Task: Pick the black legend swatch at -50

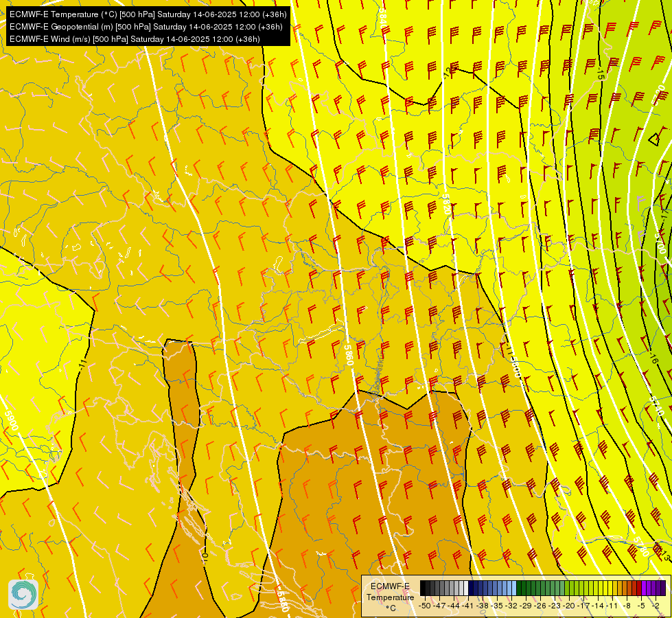Action: coord(423,588)
